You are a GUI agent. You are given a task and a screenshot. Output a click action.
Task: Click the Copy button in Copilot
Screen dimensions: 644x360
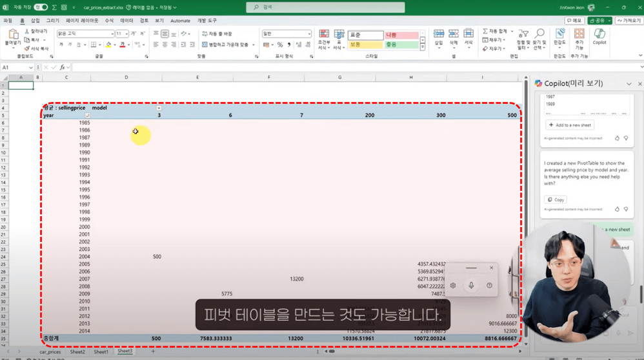(x=556, y=199)
